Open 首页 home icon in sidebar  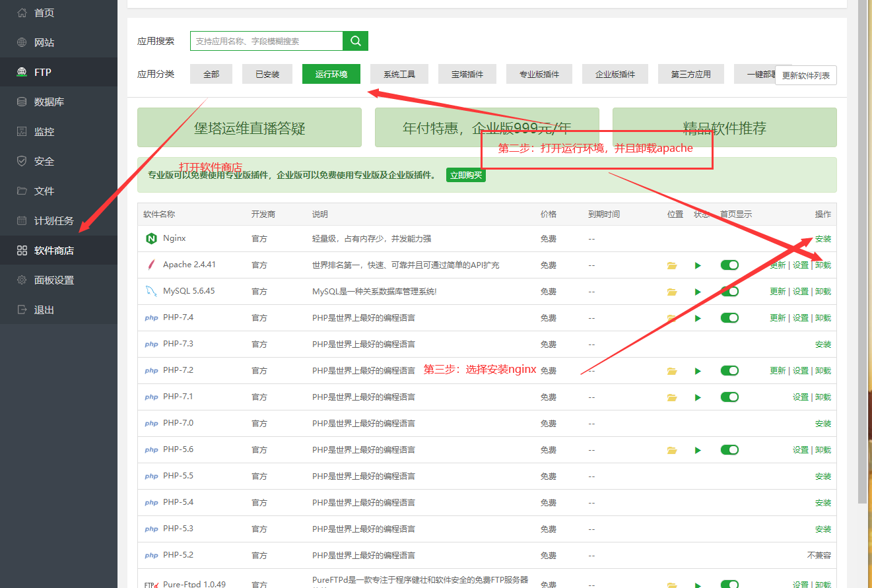22,13
